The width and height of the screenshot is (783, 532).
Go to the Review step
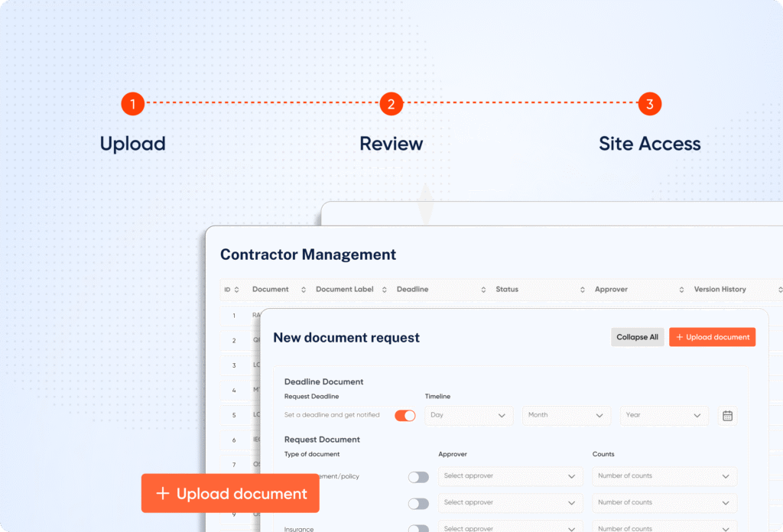391,143
